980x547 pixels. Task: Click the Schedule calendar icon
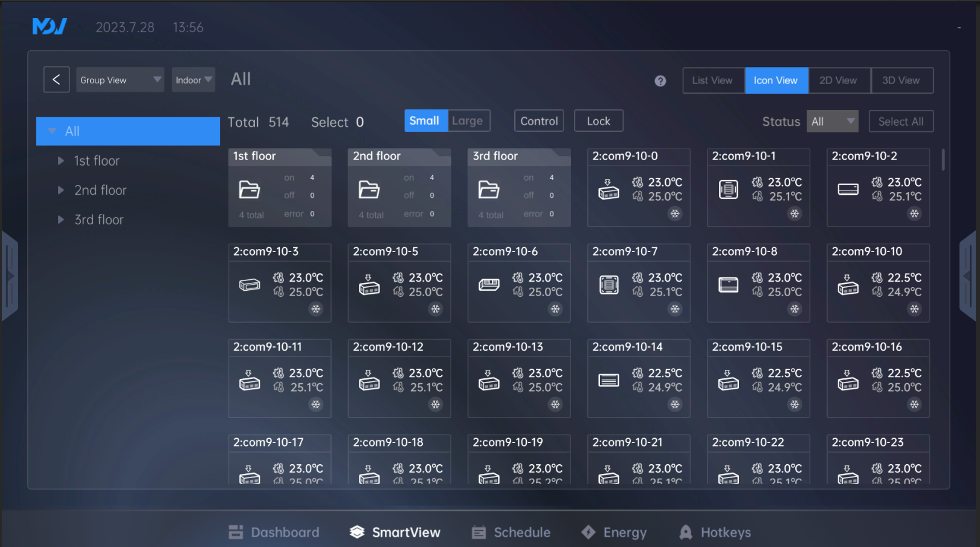pyautogui.click(x=479, y=532)
